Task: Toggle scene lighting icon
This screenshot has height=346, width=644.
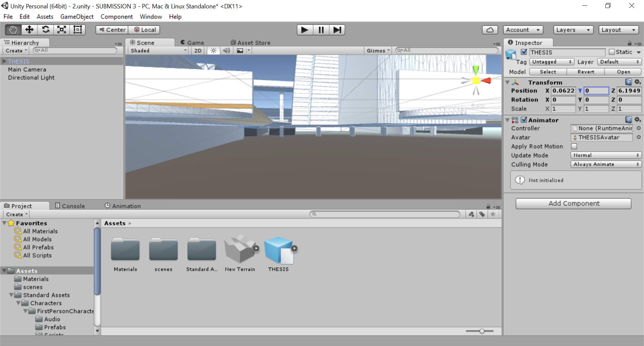Action: [x=213, y=50]
